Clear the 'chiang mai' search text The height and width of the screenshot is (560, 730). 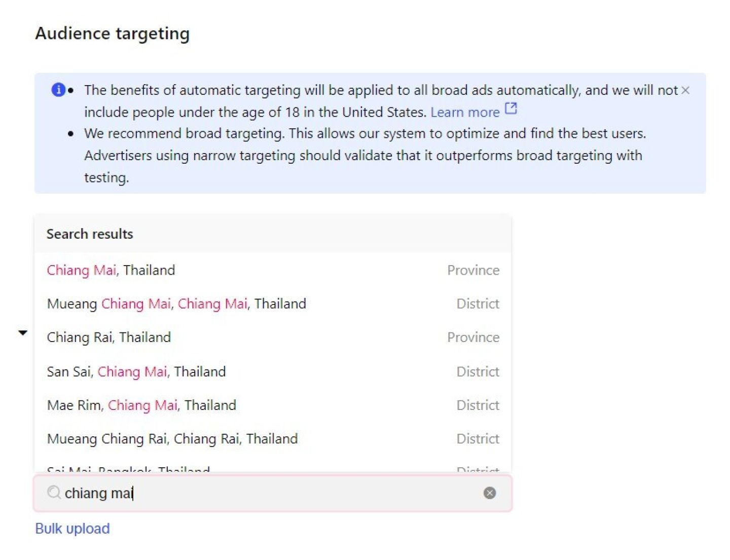[x=489, y=493]
